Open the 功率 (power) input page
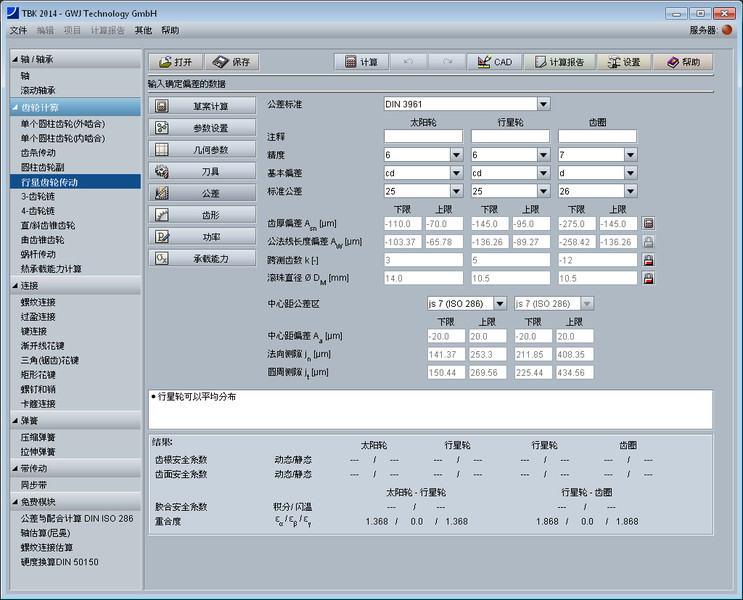Viewport: 743px width, 600px height. [203, 236]
